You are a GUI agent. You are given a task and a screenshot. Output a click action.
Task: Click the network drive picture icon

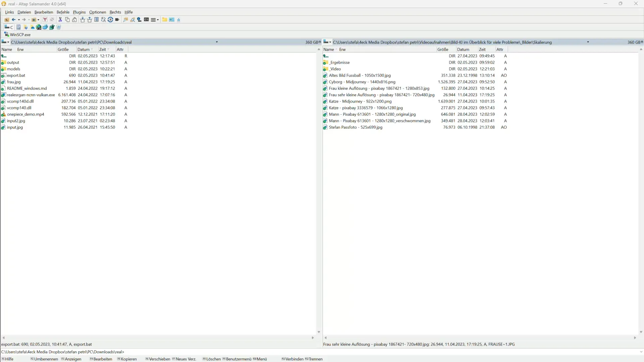[172, 20]
